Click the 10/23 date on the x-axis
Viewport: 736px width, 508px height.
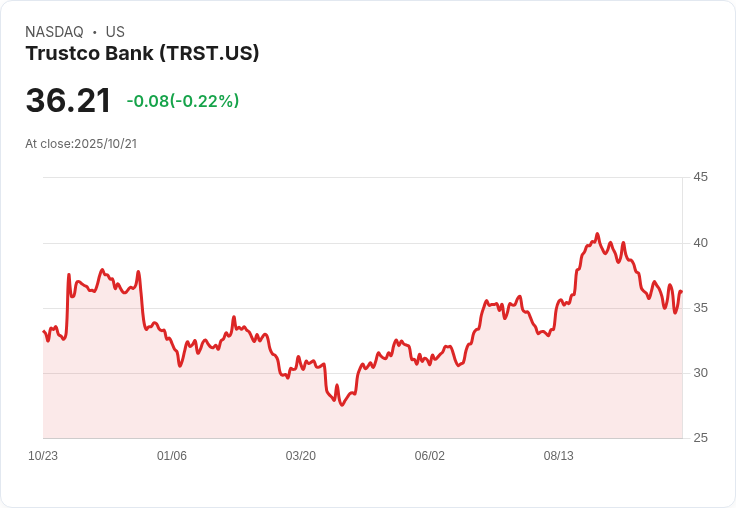(x=43, y=456)
